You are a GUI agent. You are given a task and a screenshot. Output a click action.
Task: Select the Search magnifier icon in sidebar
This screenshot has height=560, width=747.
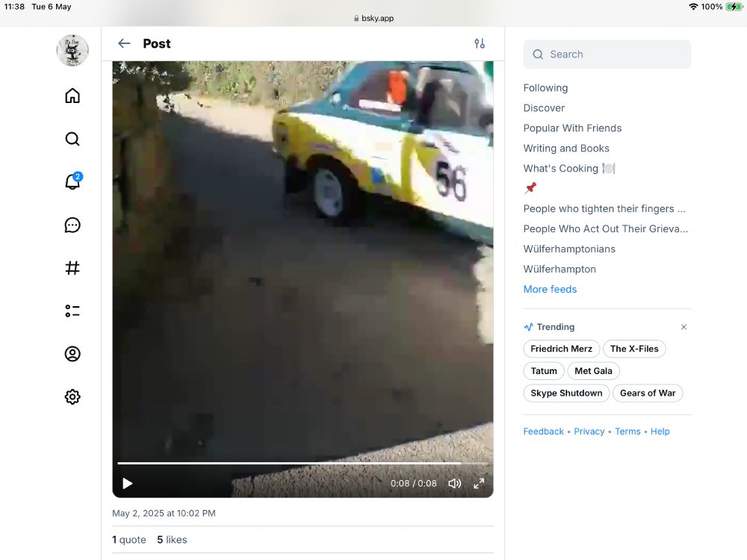72,139
